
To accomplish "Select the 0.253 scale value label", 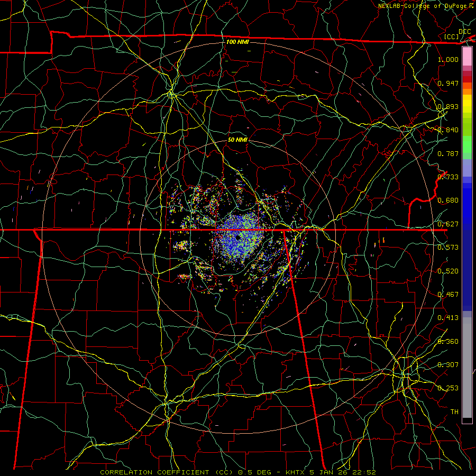I will pos(448,388).
